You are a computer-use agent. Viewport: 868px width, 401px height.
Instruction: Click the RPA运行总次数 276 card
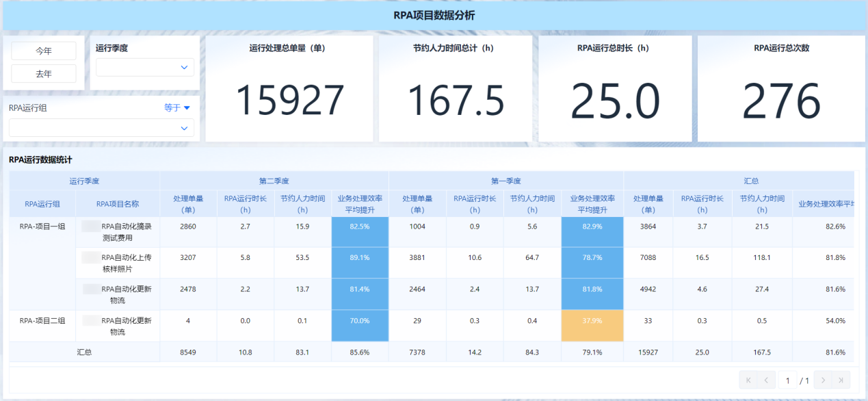click(781, 89)
